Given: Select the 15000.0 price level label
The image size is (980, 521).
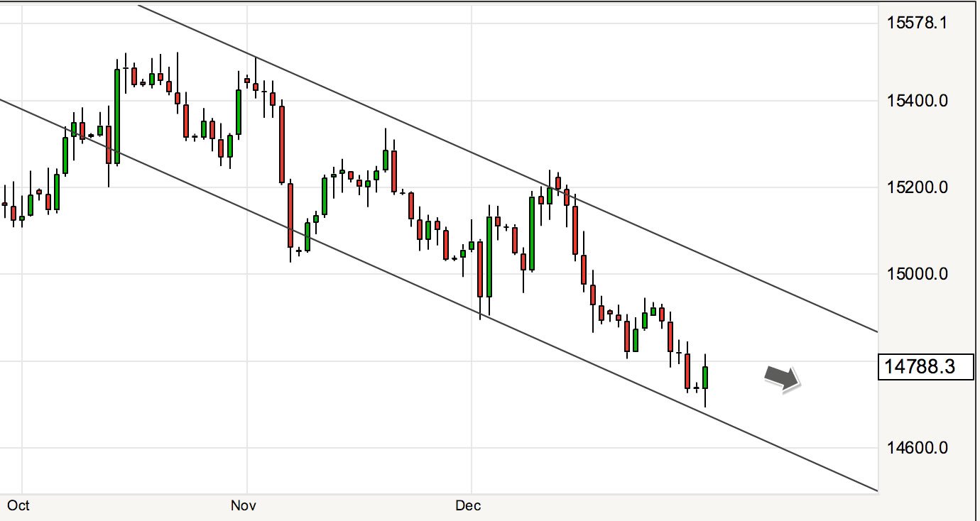Looking at the screenshot, I should 917,274.
